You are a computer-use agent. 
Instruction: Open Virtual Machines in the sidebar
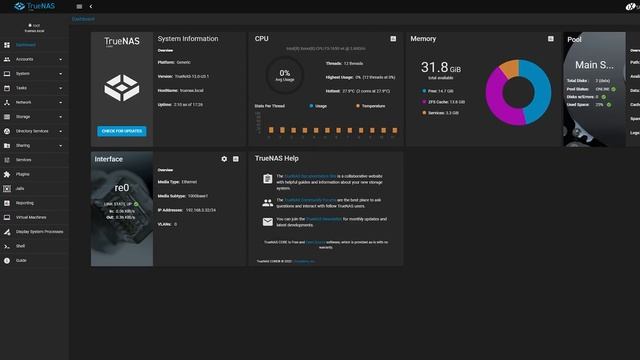34,218
